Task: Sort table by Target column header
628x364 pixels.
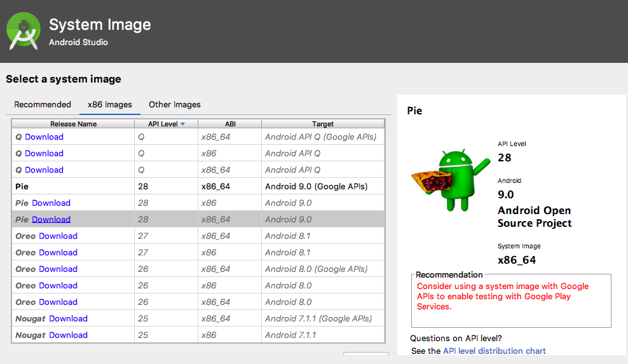Action: (323, 124)
